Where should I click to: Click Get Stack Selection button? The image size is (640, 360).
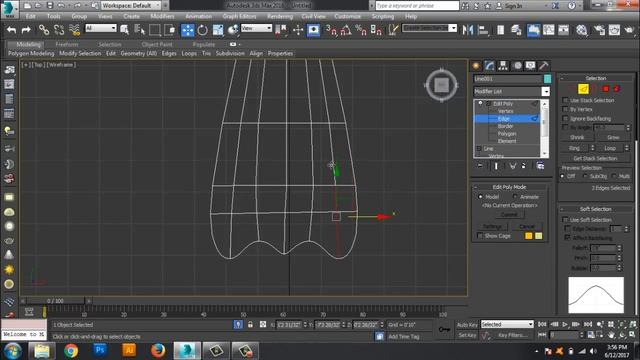coord(595,158)
